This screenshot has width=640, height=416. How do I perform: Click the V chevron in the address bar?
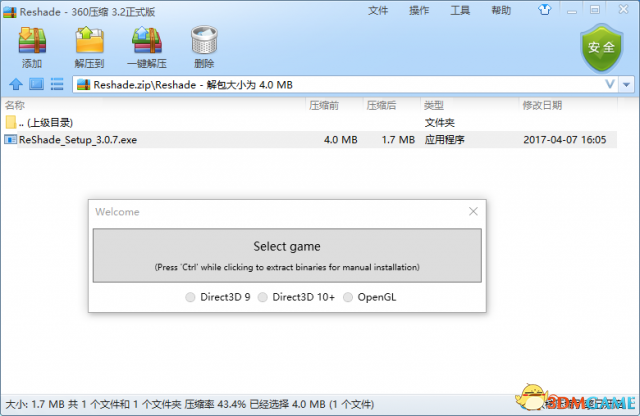point(610,85)
